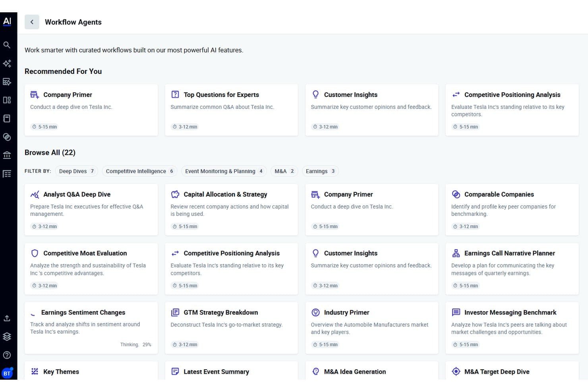The height and width of the screenshot is (392, 588).
Task: Filter workflows by Earnings
Action: tap(320, 171)
